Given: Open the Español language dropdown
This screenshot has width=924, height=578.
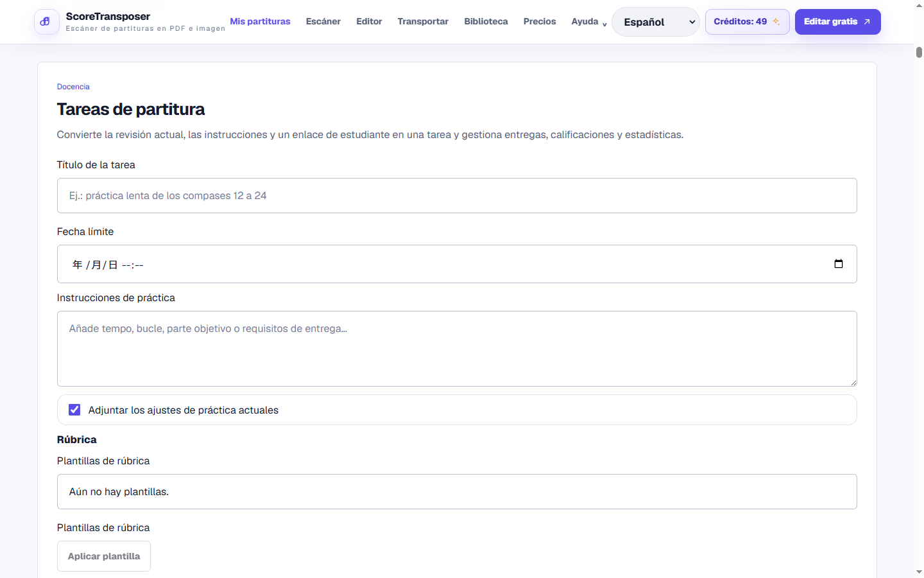Looking at the screenshot, I should (655, 22).
